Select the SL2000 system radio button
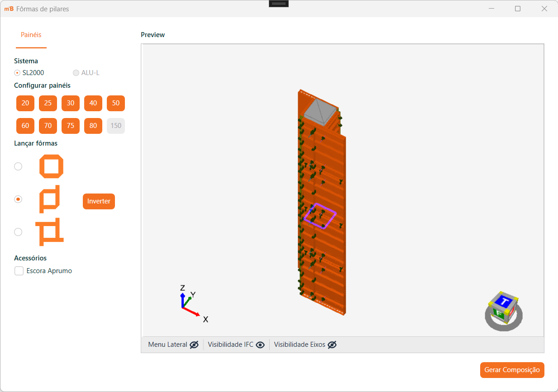 (x=18, y=73)
